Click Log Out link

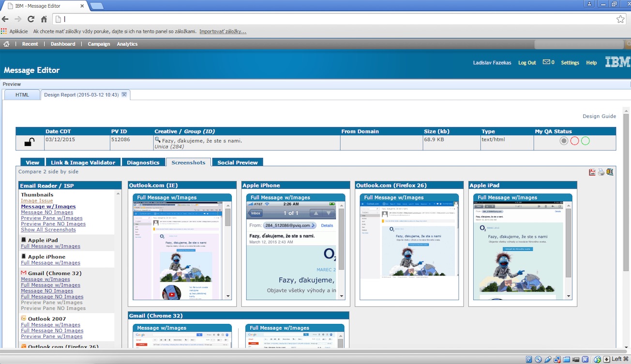527,62
